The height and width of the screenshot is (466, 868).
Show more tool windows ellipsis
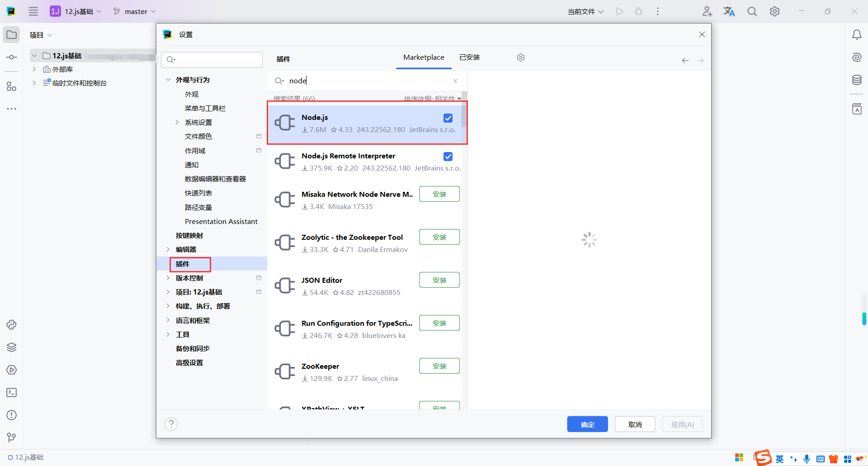coord(11,109)
